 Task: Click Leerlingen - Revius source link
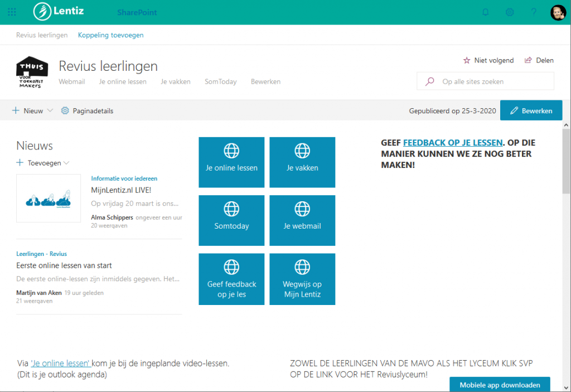(x=41, y=254)
